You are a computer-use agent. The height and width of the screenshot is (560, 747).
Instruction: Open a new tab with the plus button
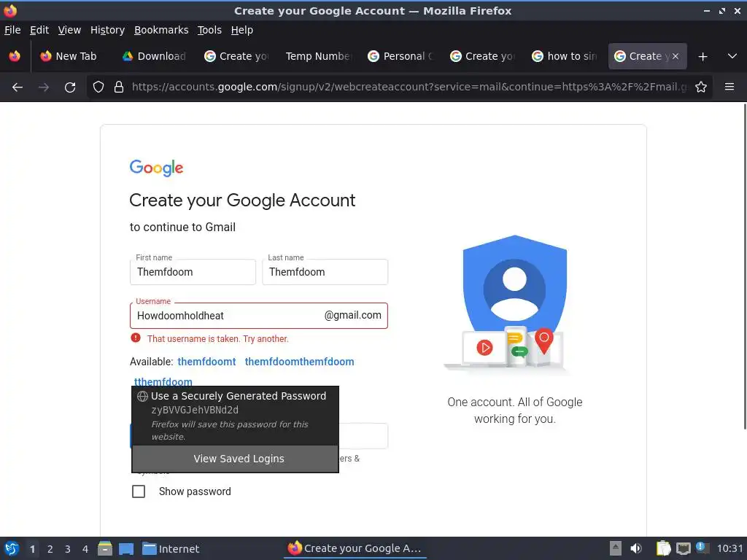click(x=703, y=57)
